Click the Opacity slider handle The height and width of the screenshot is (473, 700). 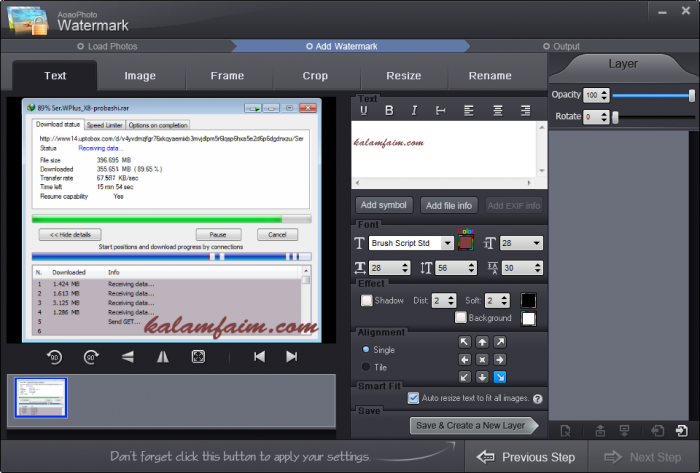tap(692, 95)
